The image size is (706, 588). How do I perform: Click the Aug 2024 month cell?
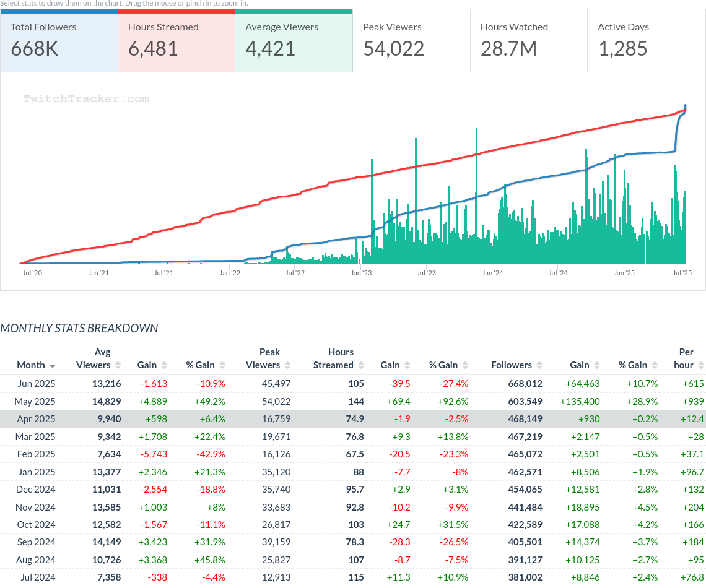[x=35, y=560]
